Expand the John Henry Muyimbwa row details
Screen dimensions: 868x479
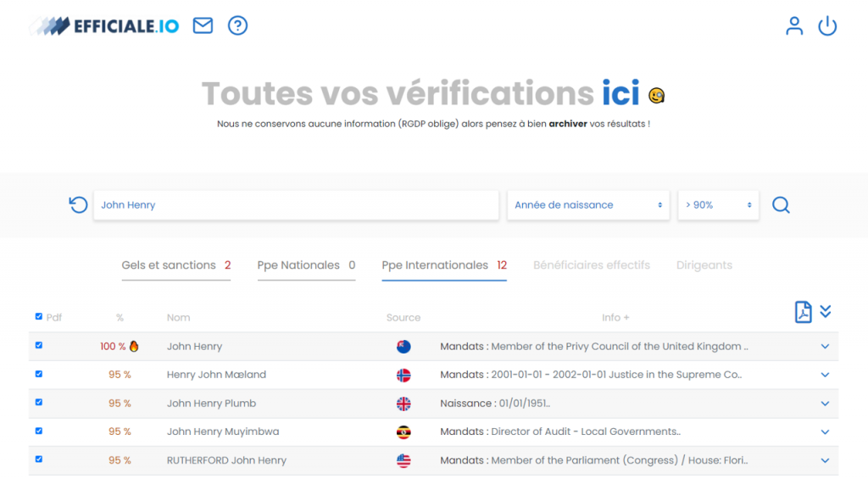(825, 432)
